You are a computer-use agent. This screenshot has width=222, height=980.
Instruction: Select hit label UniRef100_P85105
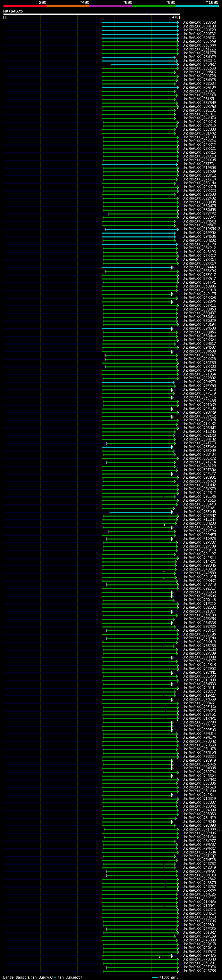click(199, 753)
